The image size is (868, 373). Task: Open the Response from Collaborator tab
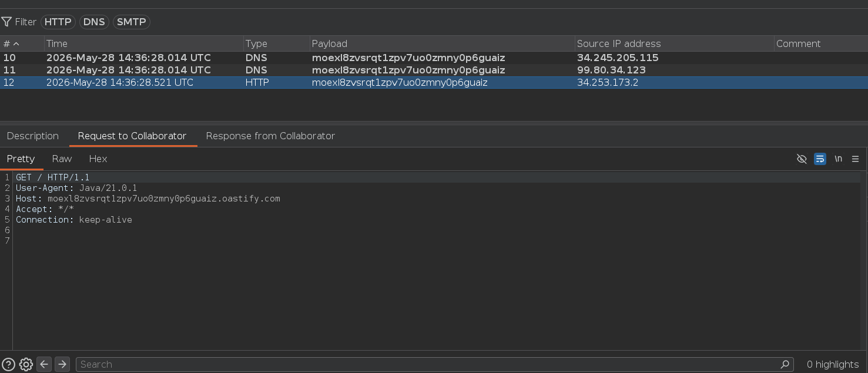point(270,136)
